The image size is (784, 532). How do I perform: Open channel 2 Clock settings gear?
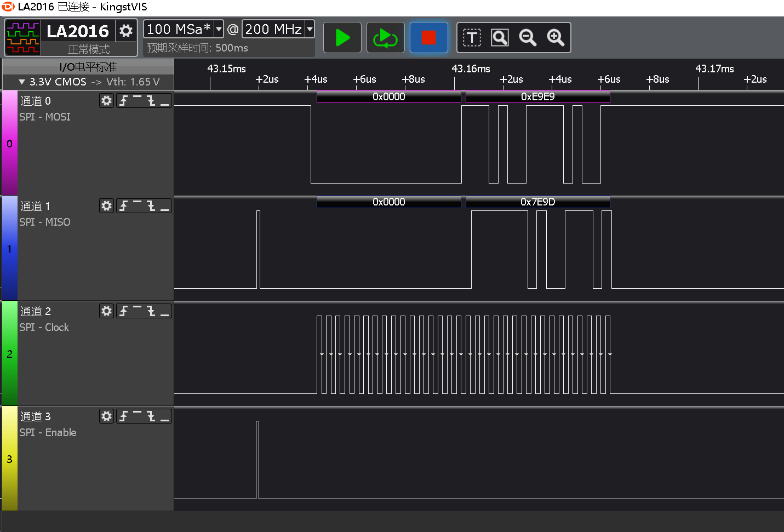click(106, 311)
